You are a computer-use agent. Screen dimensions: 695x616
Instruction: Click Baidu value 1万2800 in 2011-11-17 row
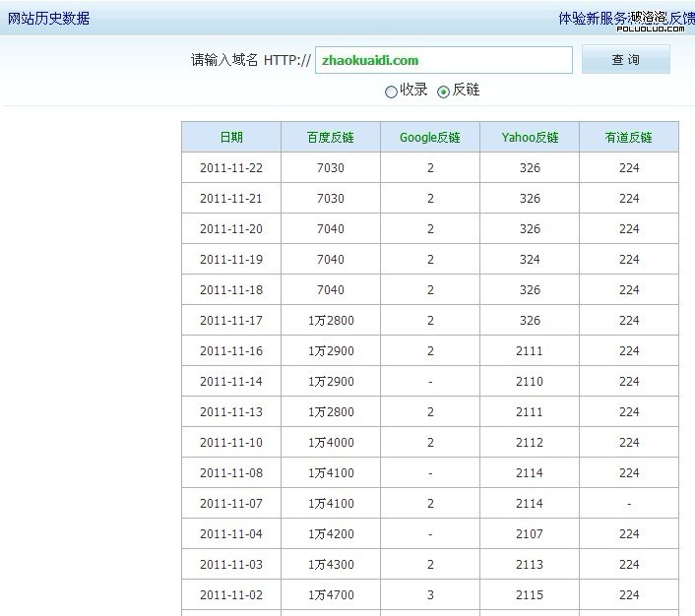coord(331,321)
